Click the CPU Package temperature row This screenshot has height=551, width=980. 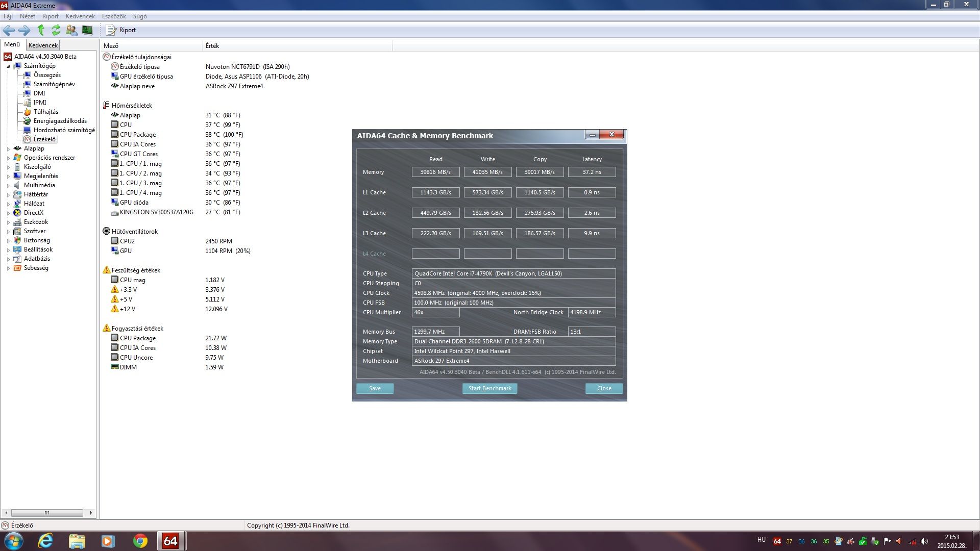[x=177, y=135]
